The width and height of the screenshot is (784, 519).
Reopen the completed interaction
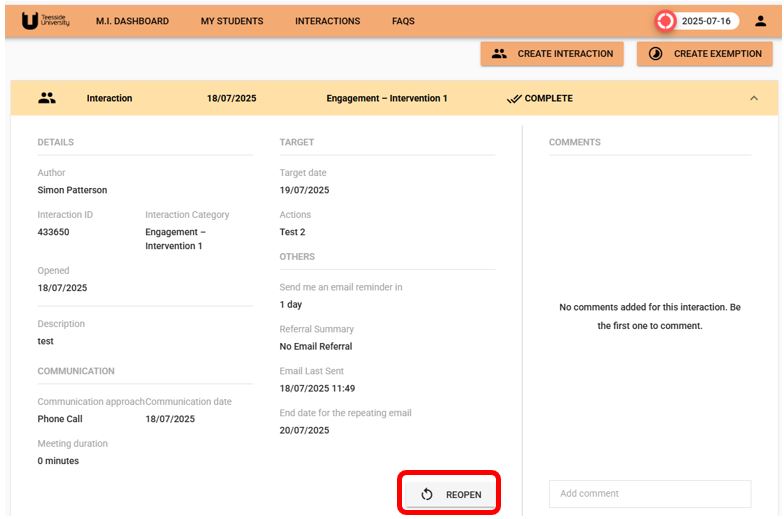449,494
